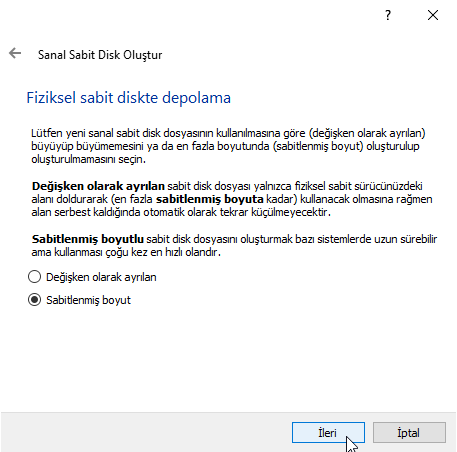457x452 pixels.
Task: Click the line 'ama kullanması çoğu kez en hızlı olandır.'
Action: click(x=126, y=252)
